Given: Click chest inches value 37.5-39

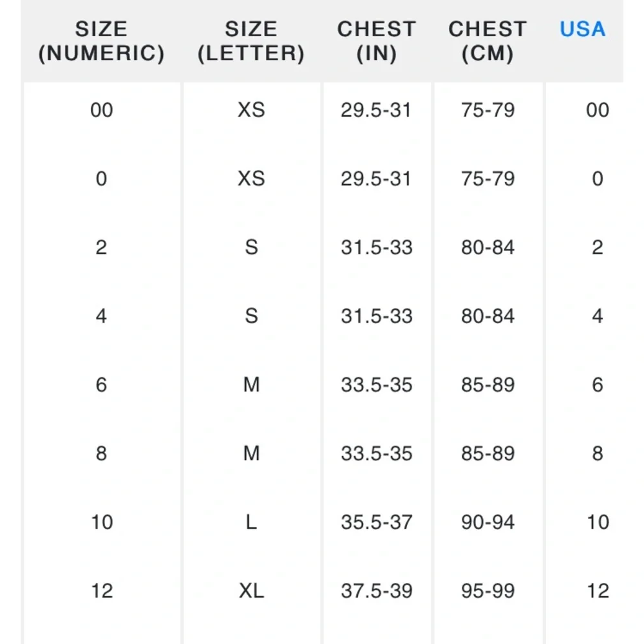Looking at the screenshot, I should pos(377,591).
